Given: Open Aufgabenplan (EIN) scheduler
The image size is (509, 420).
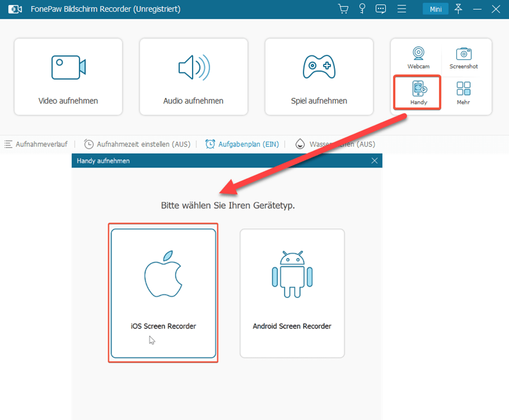Looking at the screenshot, I should (x=242, y=144).
